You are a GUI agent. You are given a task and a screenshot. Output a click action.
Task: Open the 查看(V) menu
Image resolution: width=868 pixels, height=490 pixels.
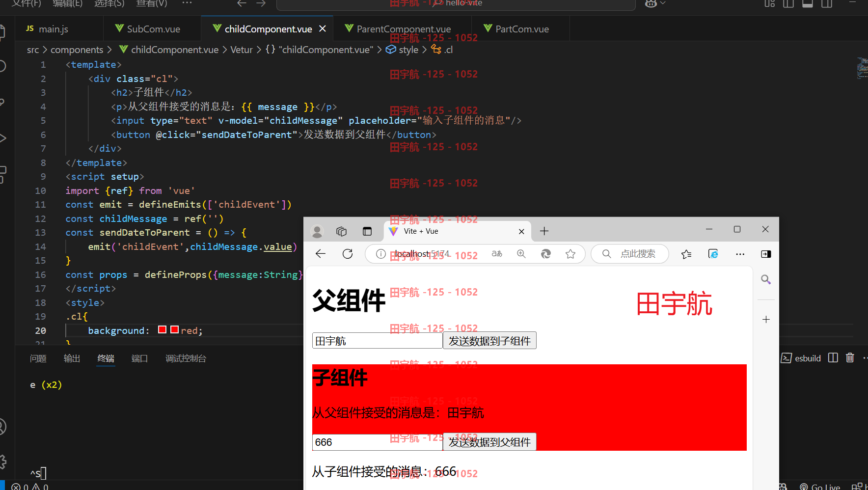tap(151, 3)
